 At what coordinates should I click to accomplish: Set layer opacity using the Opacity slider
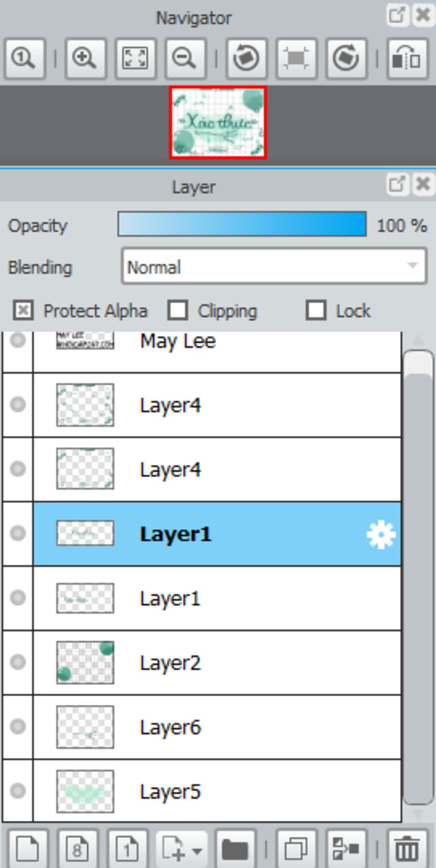tap(242, 224)
